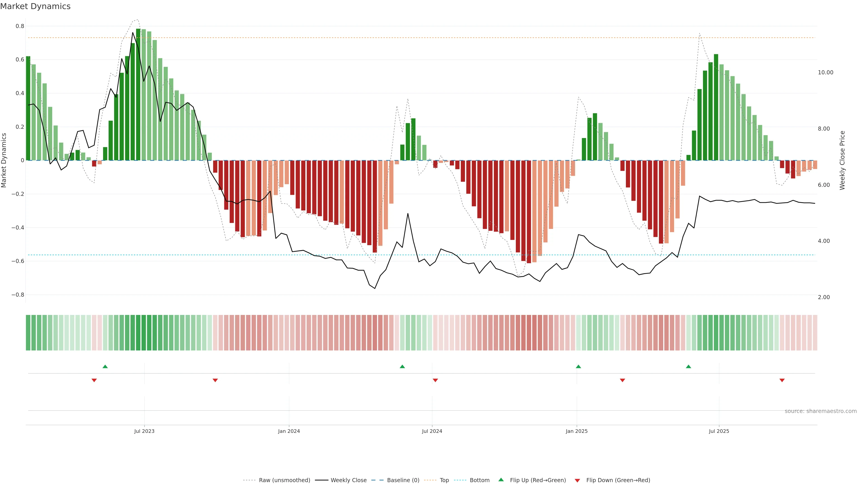
Task: Click the 'Weekly Close Price' right axis title
Action: point(842,160)
